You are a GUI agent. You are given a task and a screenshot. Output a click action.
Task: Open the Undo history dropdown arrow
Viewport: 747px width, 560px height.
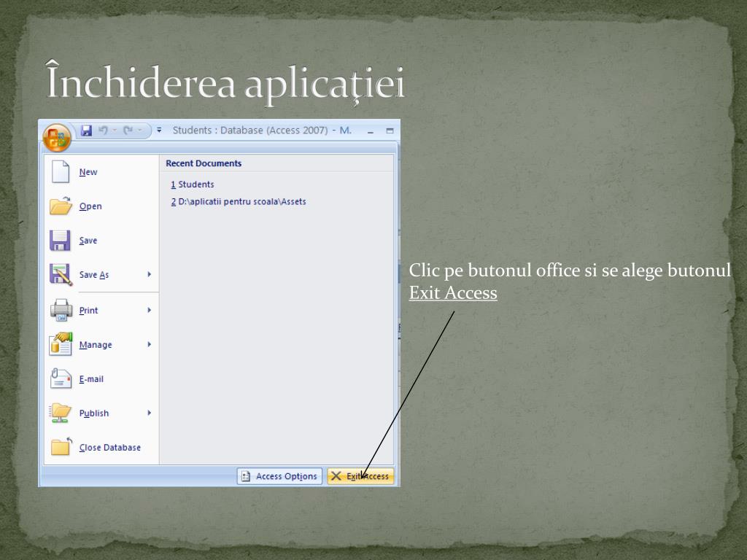115,130
